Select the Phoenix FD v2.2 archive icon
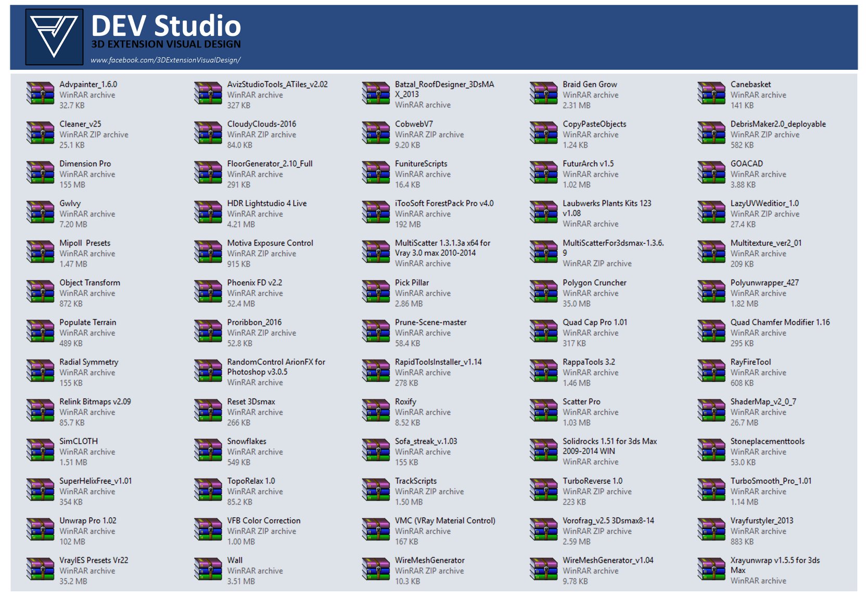This screenshot has width=868, height=602. (208, 292)
